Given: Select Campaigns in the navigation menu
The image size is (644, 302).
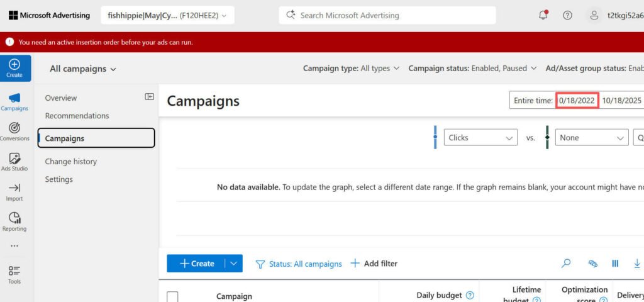Looking at the screenshot, I should [x=96, y=138].
